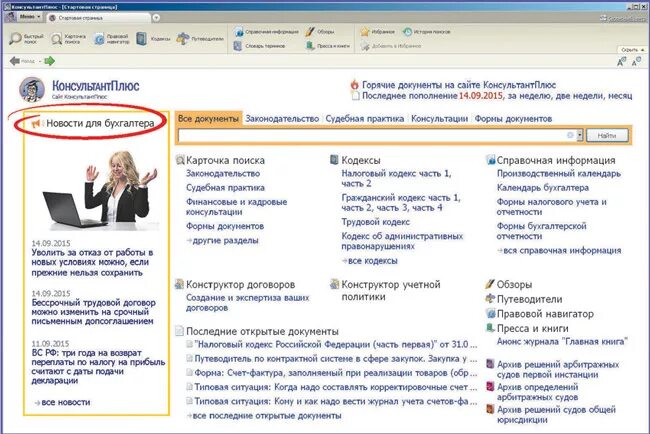Screen dimensions: 650x434
Task: Open Быстрый поиск from the toolbar
Action: tap(26, 39)
